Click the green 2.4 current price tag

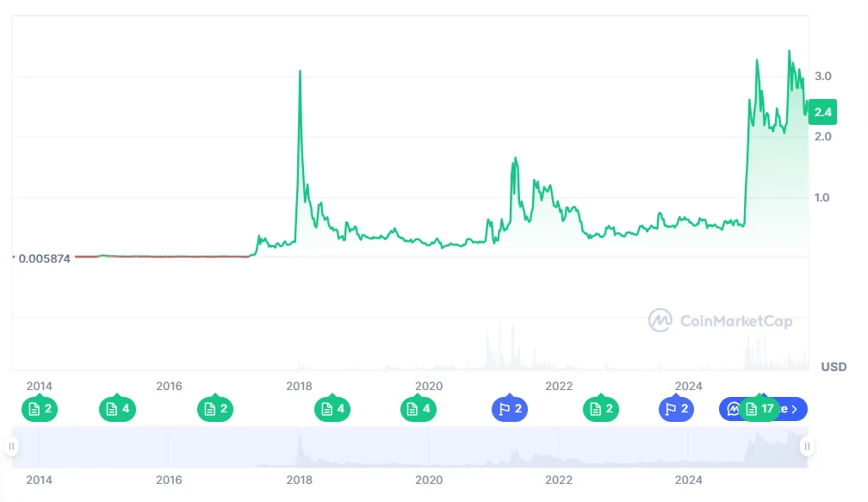821,112
